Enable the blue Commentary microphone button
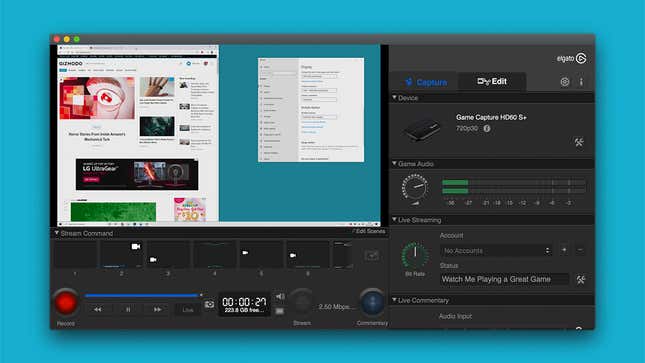 coord(372,302)
